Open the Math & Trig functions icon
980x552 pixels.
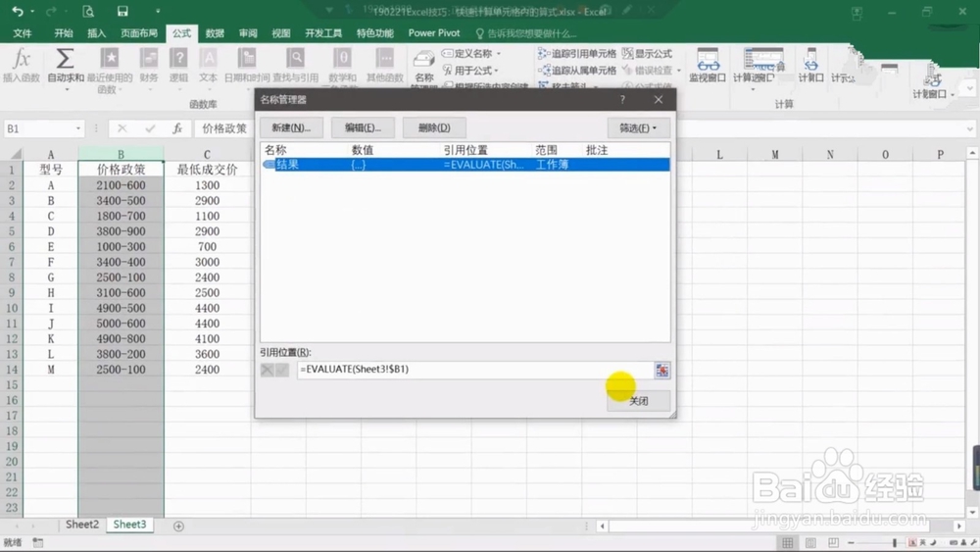[342, 58]
